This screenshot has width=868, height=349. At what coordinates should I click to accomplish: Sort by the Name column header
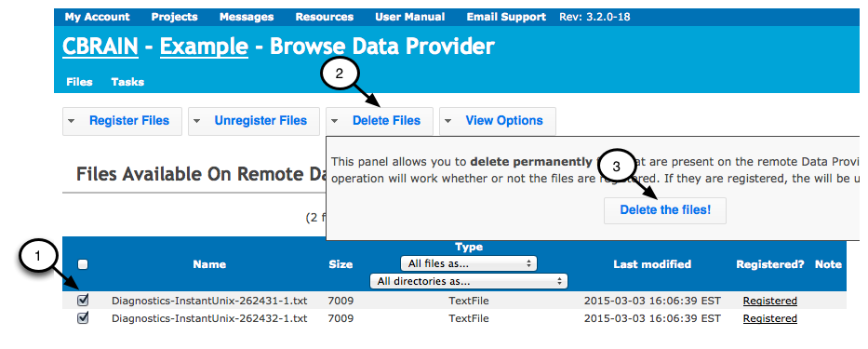pyautogui.click(x=209, y=264)
